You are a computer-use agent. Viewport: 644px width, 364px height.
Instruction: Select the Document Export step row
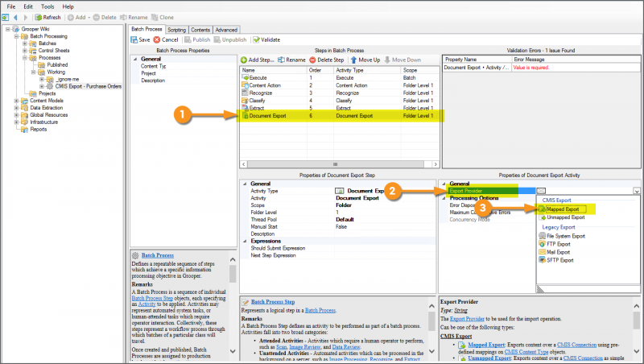click(x=339, y=116)
